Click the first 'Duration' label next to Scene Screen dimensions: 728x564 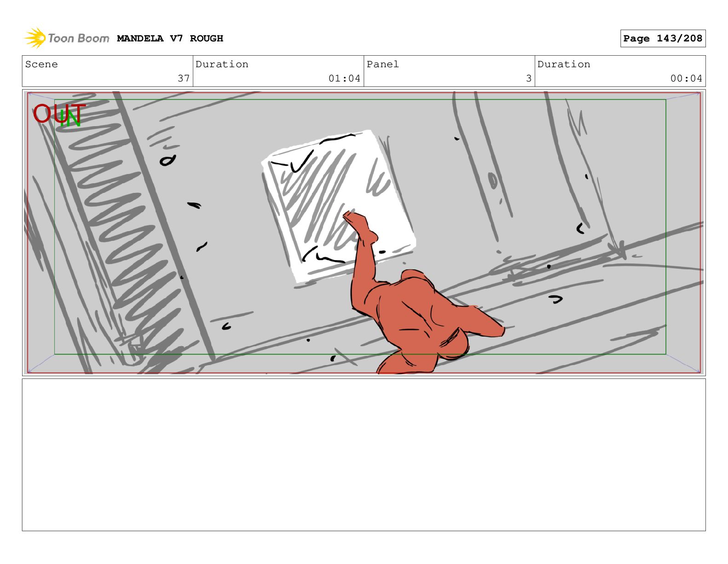point(222,64)
